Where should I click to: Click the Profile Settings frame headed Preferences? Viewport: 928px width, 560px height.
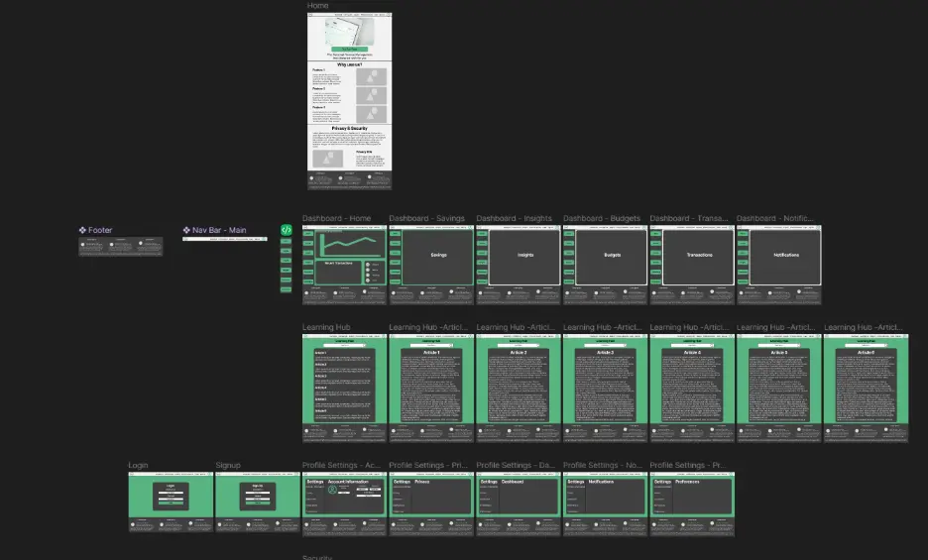click(x=692, y=504)
